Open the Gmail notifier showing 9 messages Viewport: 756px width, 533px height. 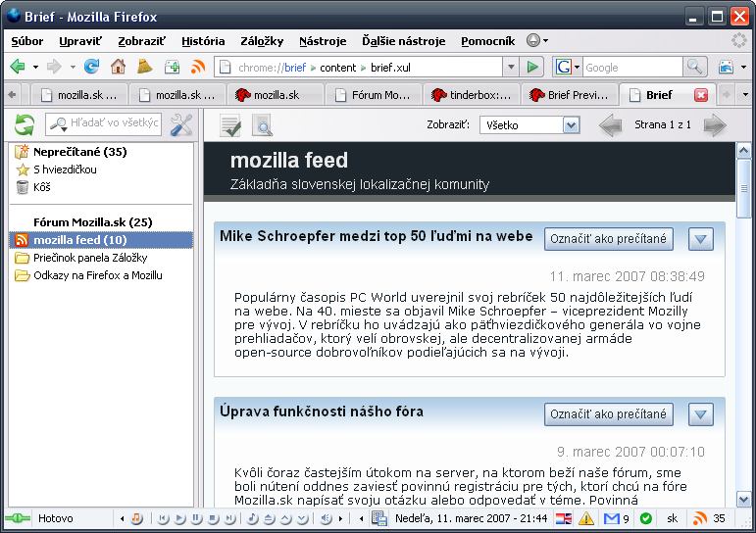click(x=616, y=518)
